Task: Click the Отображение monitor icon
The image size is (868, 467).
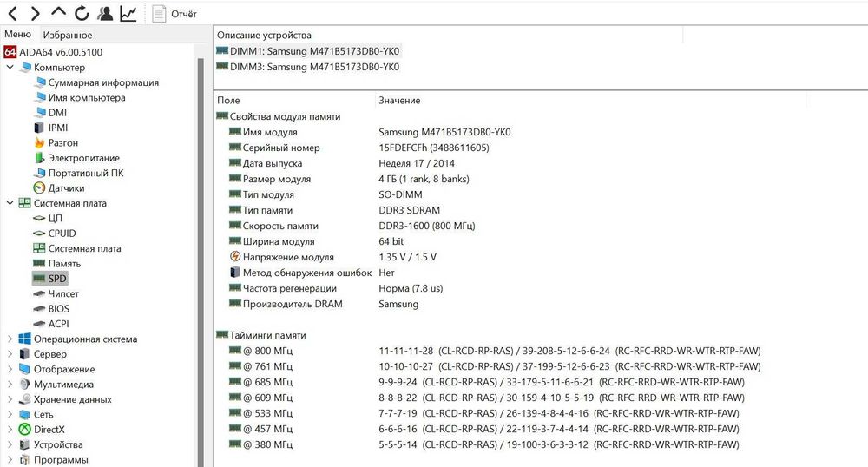Action: [x=25, y=369]
